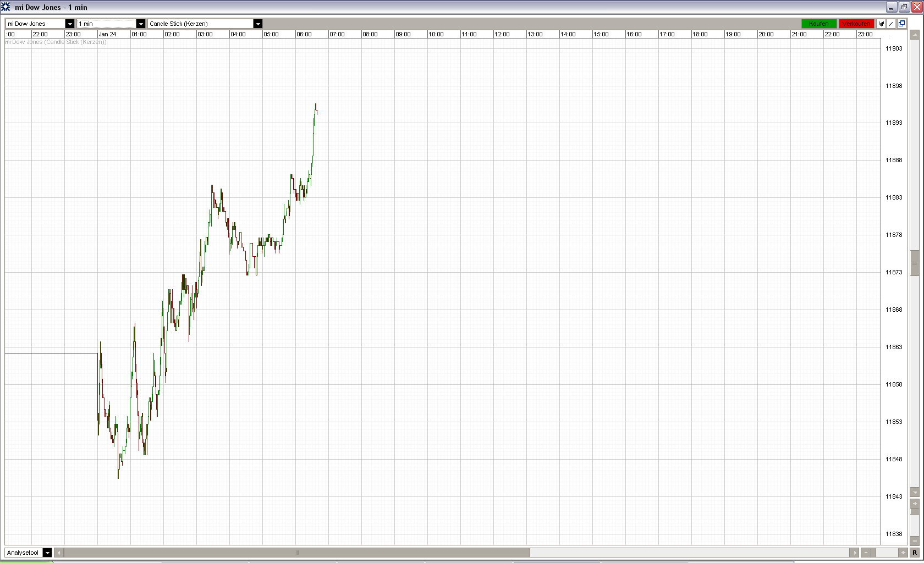
Task: Click the horizontal scrollbar left arrow
Action: 59,553
